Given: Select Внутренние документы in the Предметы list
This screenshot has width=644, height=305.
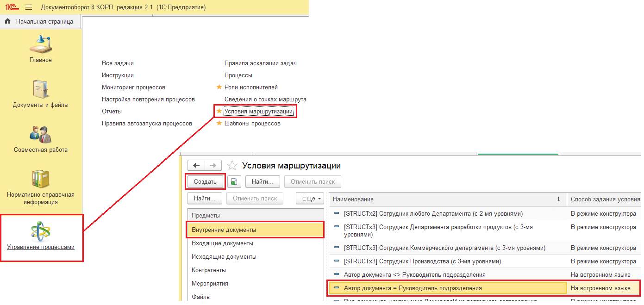Looking at the screenshot, I should (256, 230).
